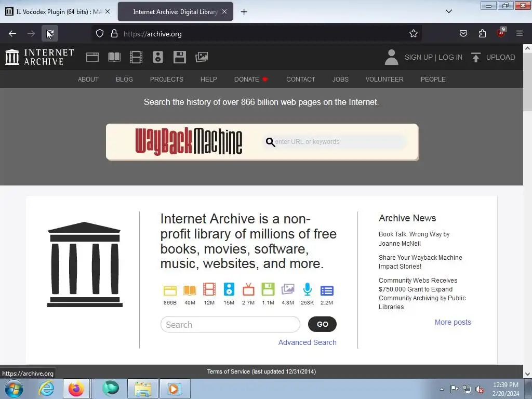The height and width of the screenshot is (399, 532).
Task: Click the site security padlock icon
Action: [x=114, y=34]
